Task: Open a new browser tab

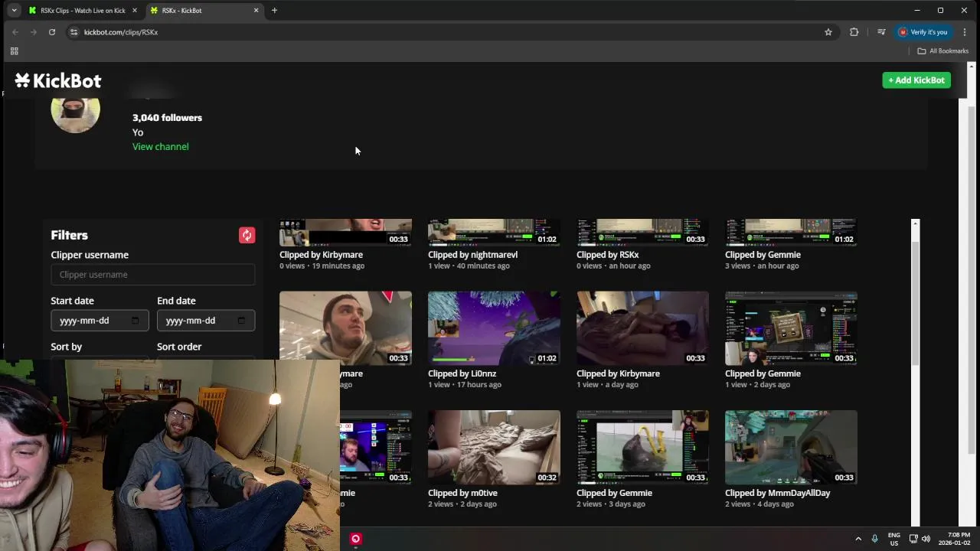Action: [x=274, y=11]
